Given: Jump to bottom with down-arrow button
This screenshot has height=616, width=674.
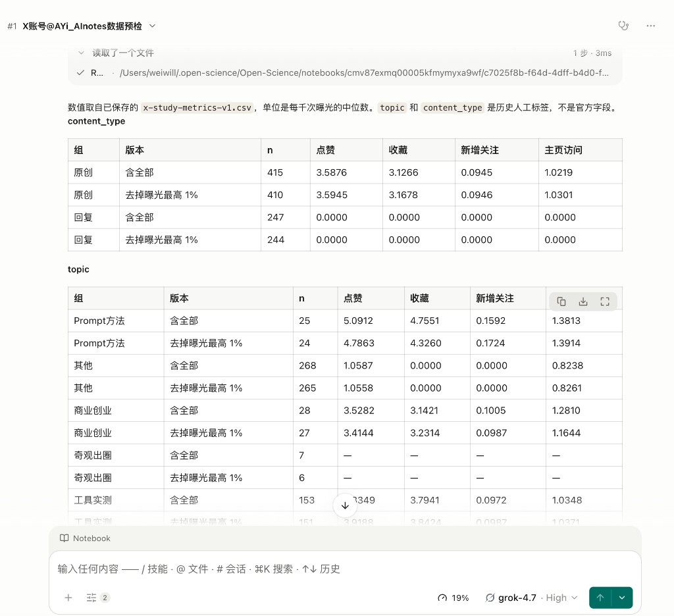Looking at the screenshot, I should click(x=345, y=505).
